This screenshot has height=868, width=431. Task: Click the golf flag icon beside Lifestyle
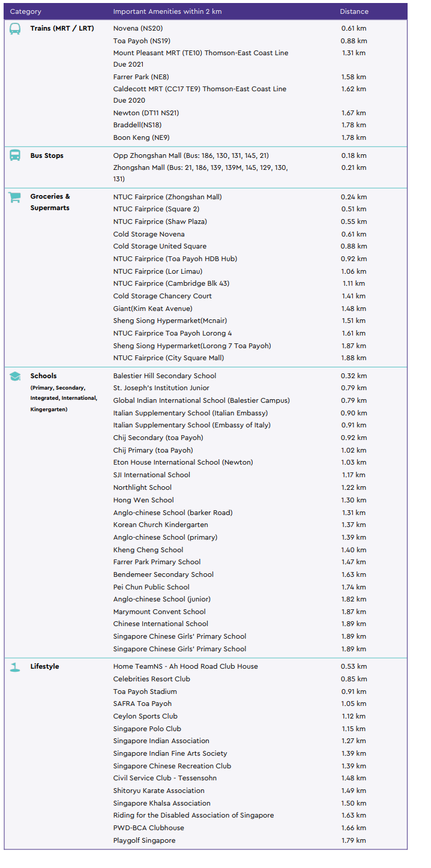tap(15, 667)
